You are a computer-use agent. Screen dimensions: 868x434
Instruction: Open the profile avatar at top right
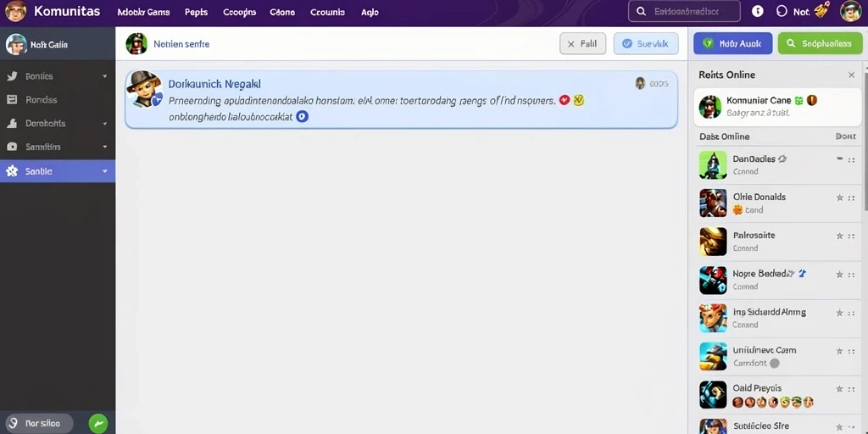point(850,11)
